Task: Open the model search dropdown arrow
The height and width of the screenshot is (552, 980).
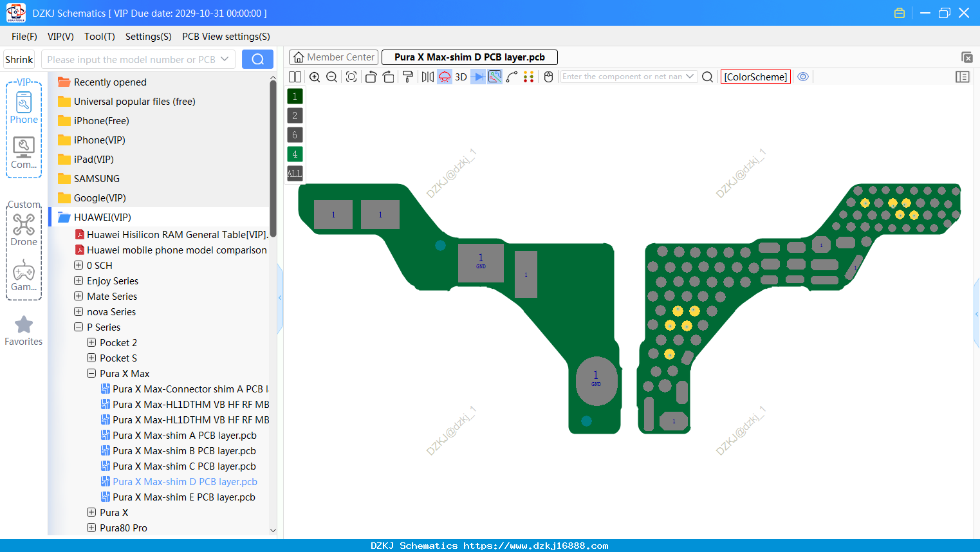Action: tap(225, 59)
